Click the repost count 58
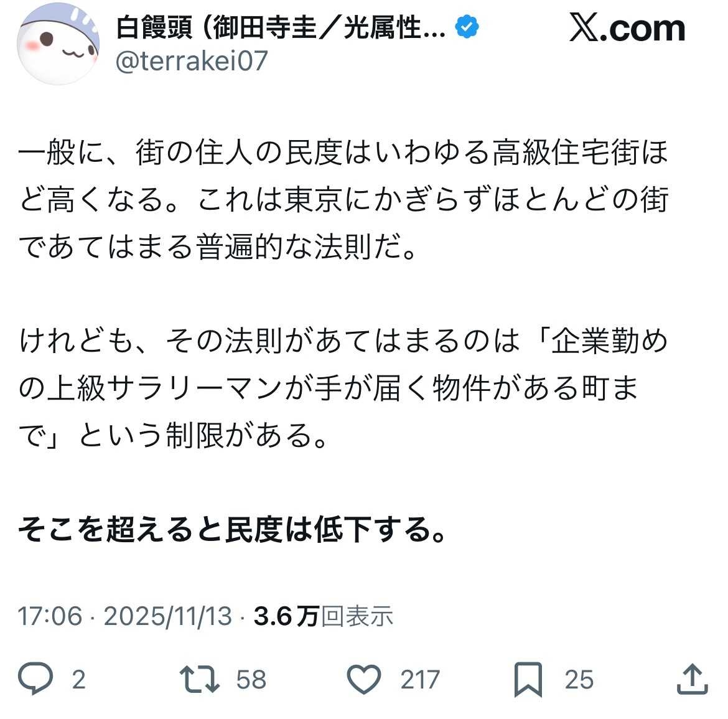Screen dimensions: 728x719 (251, 680)
